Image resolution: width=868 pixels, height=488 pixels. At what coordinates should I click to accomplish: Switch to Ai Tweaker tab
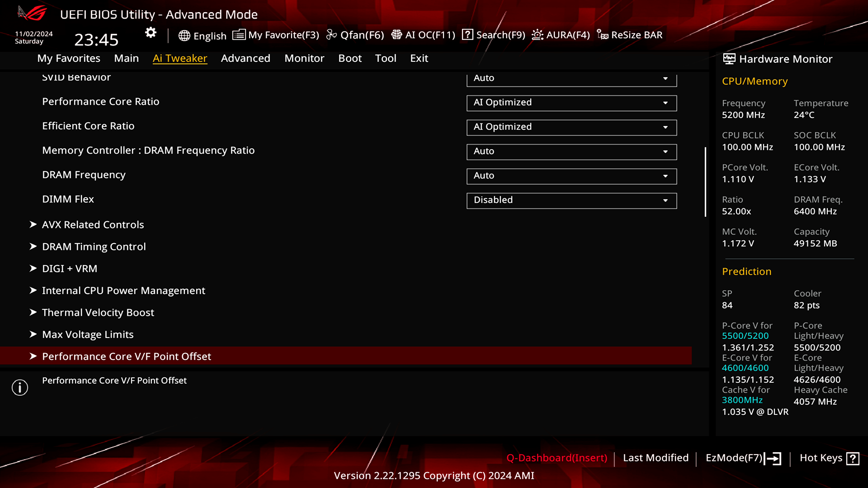[x=180, y=58]
